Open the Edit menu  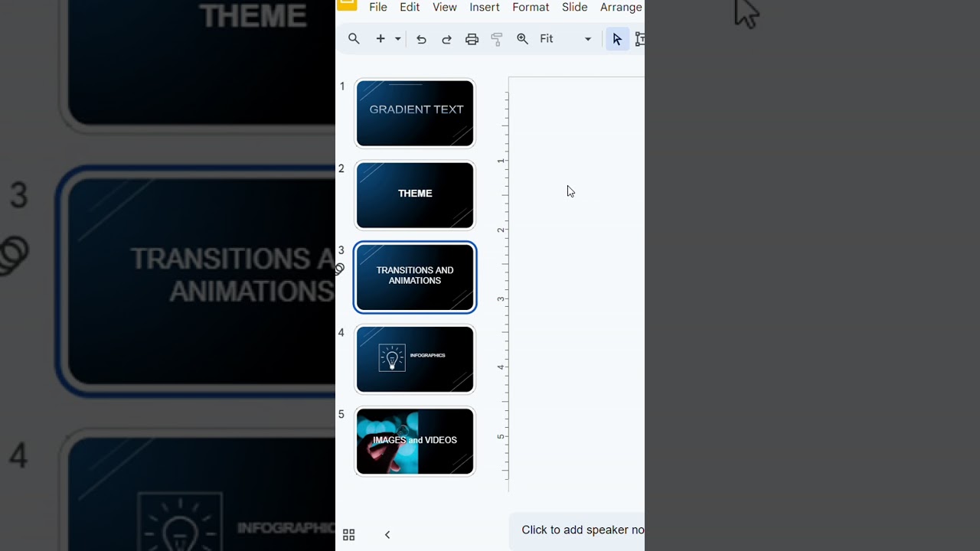tap(410, 7)
